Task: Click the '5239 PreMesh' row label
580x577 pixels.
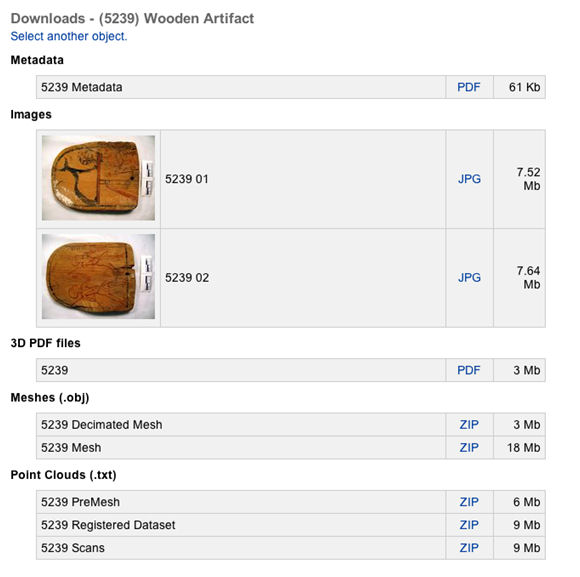Action: (80, 502)
